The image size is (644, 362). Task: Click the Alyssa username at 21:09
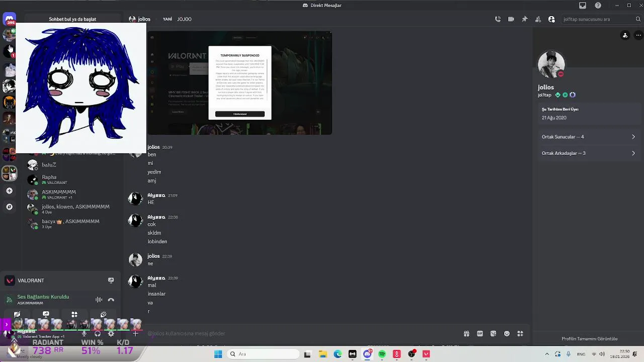(156, 195)
